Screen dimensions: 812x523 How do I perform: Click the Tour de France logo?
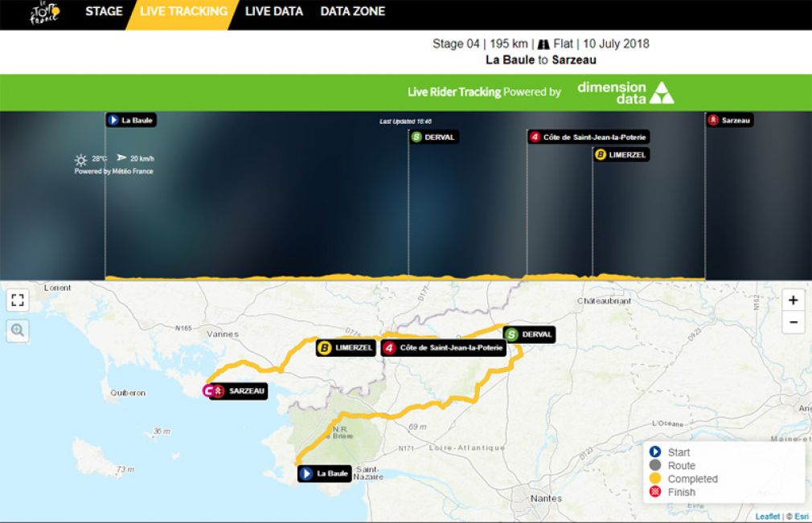click(x=45, y=12)
